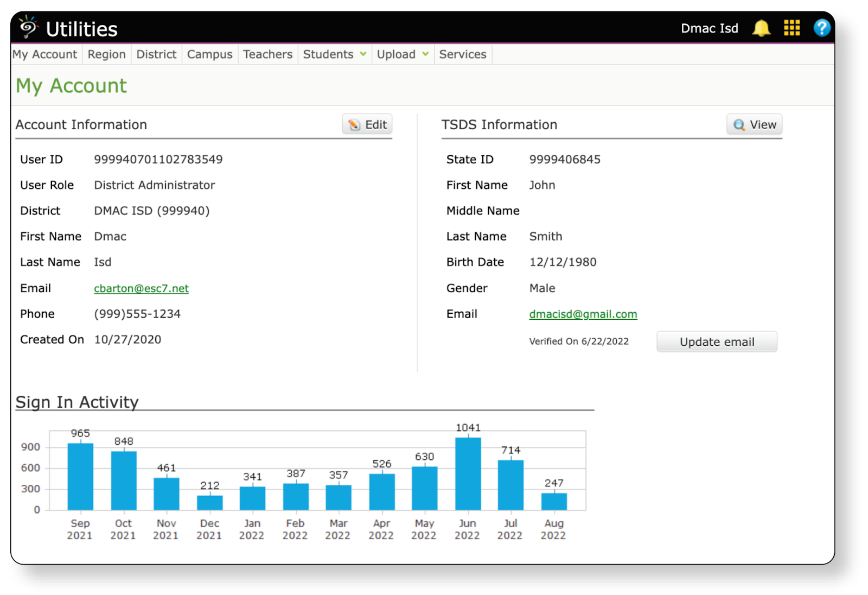868x595 pixels.
Task: Click the Dec 2021 bar labeled 212
Action: (210, 503)
